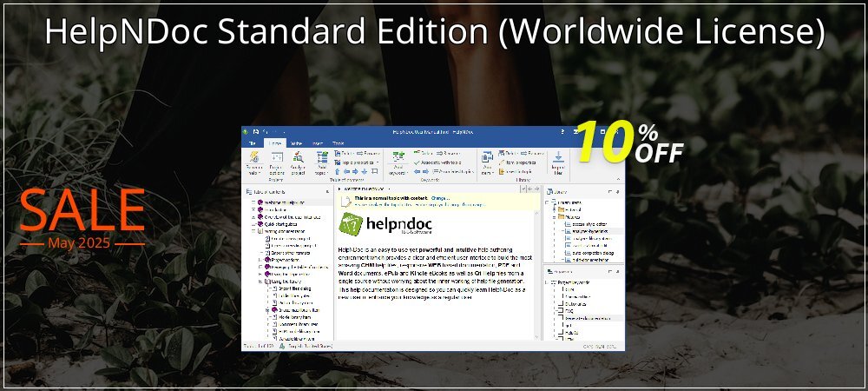Collapse the ribbon with the chevron
Image resolution: width=868 pixels, height=391 pixels.
[x=618, y=179]
